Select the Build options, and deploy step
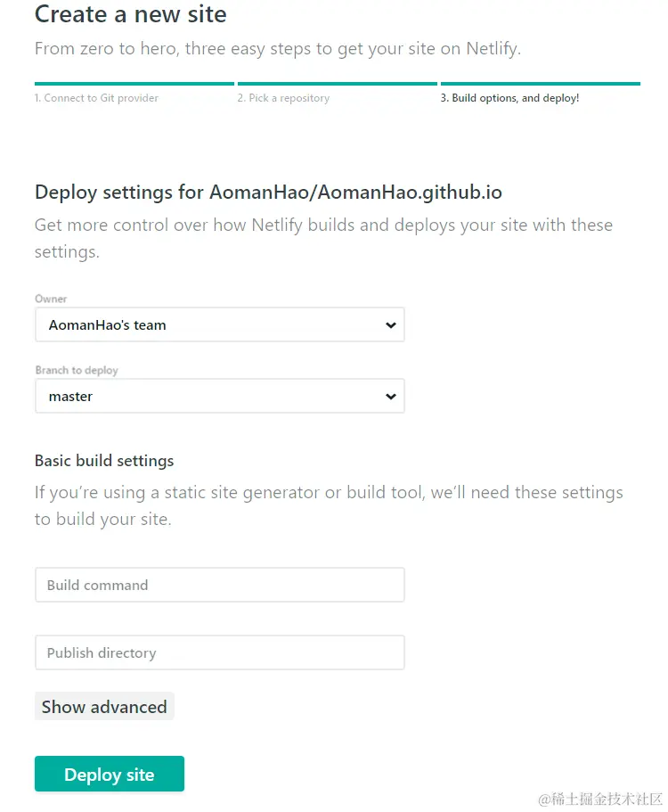This screenshot has width=668, height=812. click(x=509, y=98)
